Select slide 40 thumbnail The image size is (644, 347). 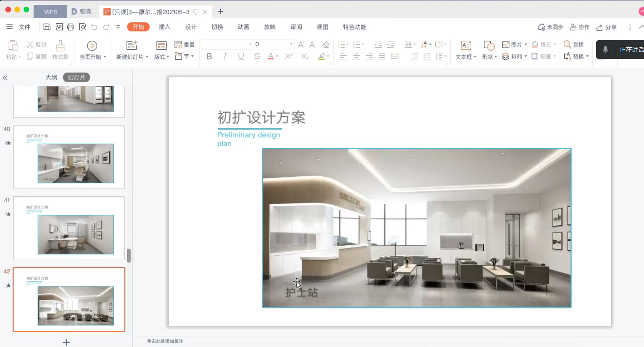pyautogui.click(x=69, y=157)
